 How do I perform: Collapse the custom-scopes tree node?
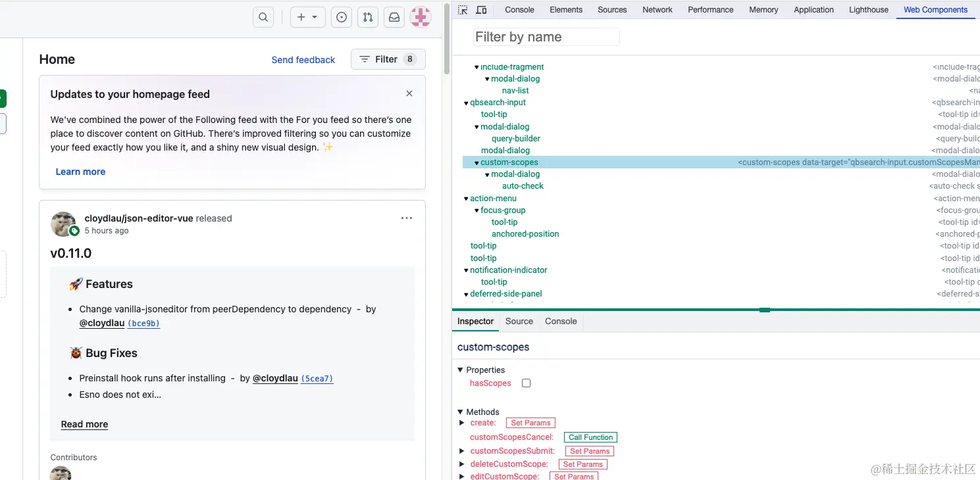pyautogui.click(x=477, y=162)
